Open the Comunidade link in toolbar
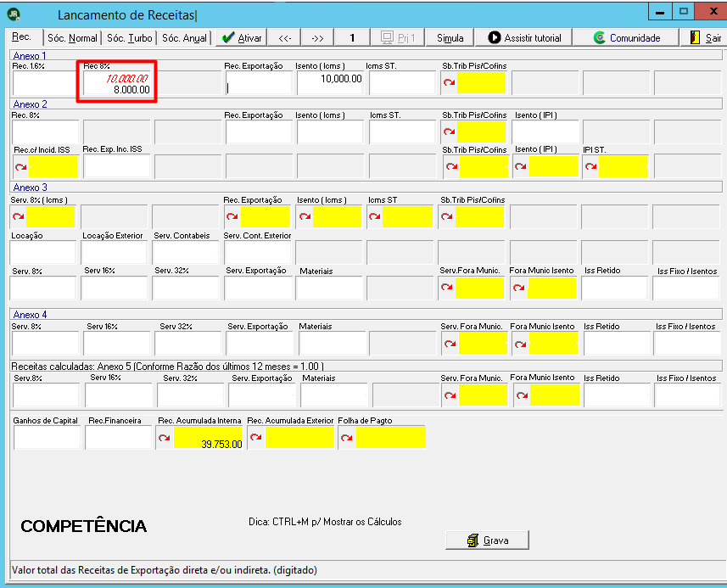 pyautogui.click(x=626, y=37)
